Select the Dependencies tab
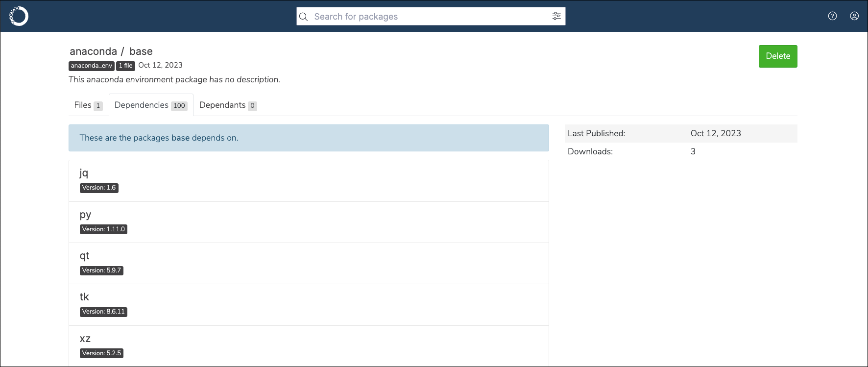868x367 pixels. pyautogui.click(x=151, y=105)
